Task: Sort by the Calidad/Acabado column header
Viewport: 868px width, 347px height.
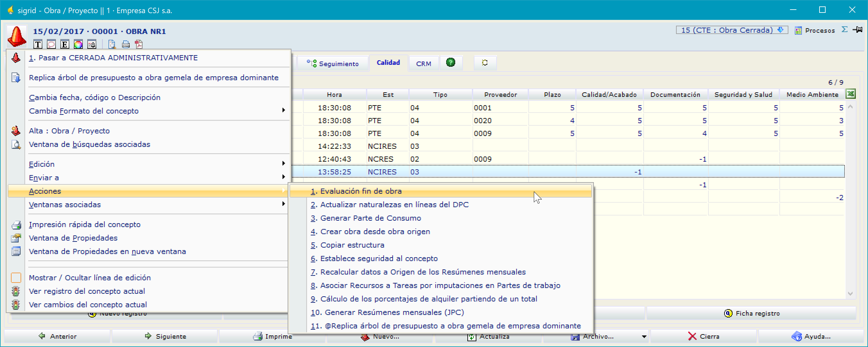Action: pyautogui.click(x=609, y=95)
